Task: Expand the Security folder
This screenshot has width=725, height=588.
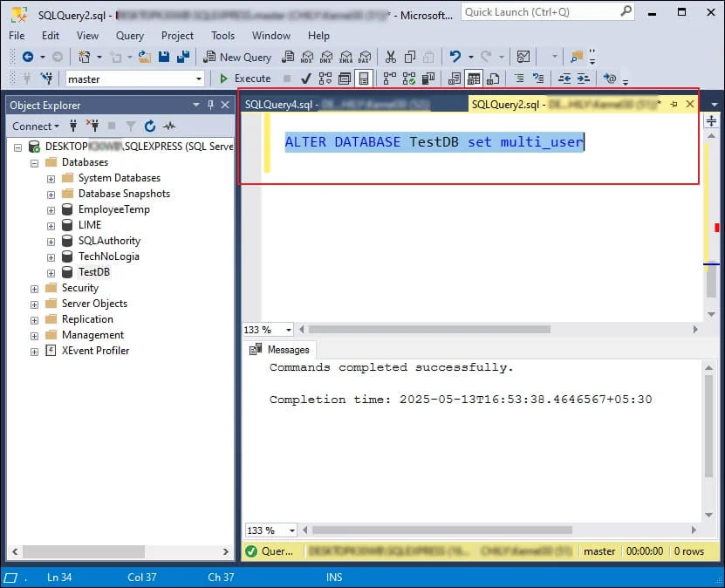Action: click(34, 289)
